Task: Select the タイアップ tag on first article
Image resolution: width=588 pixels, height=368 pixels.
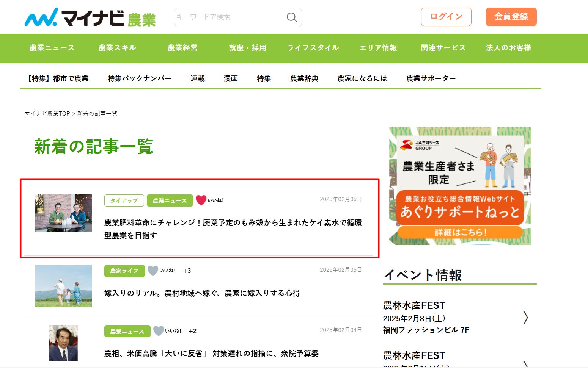Action: [x=124, y=200]
